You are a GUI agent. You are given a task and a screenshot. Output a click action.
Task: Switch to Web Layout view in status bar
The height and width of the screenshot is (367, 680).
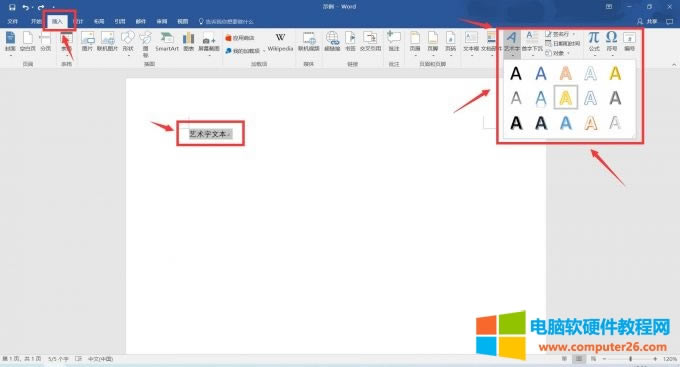click(x=593, y=359)
